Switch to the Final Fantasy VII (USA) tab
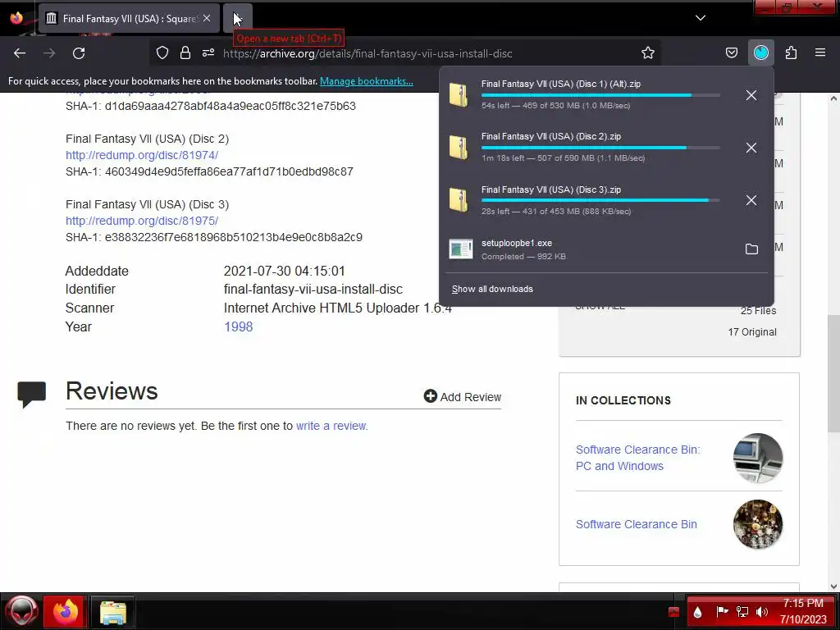840x630 pixels. pyautogui.click(x=129, y=18)
